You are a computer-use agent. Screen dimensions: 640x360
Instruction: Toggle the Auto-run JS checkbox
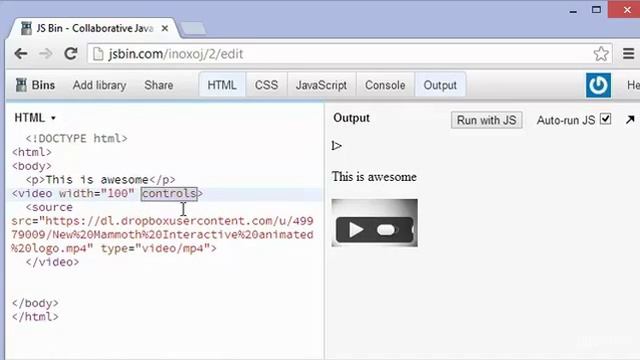[x=606, y=119]
